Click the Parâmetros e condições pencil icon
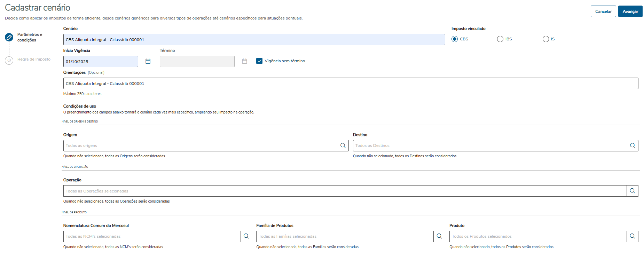Screen dimensions: 644x276 click(x=9, y=37)
